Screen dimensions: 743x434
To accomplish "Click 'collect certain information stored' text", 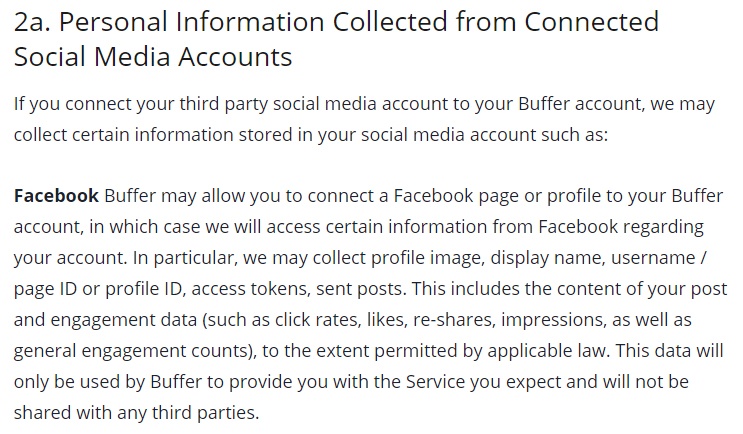I will pos(153,135).
